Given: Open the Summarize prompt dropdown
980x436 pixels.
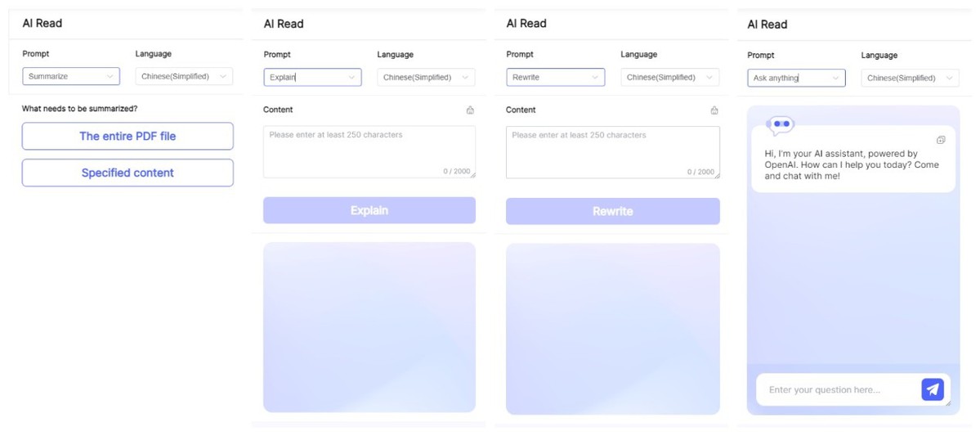Looking at the screenshot, I should point(71,76).
